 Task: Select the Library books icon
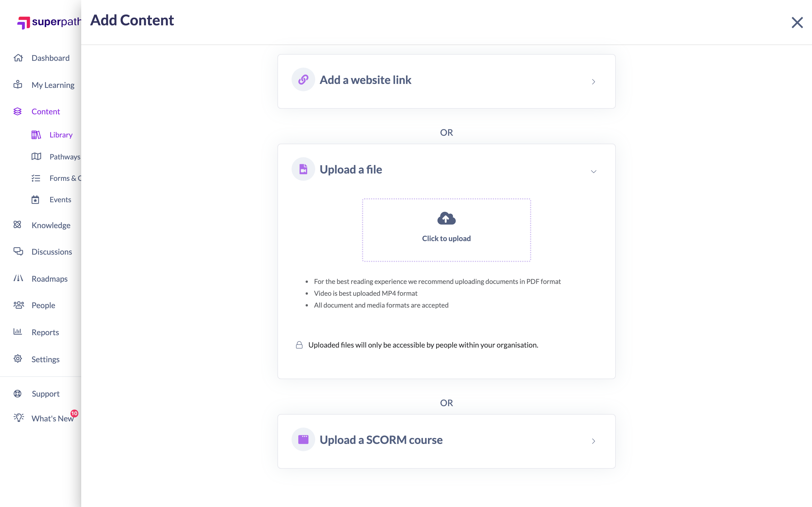point(36,135)
